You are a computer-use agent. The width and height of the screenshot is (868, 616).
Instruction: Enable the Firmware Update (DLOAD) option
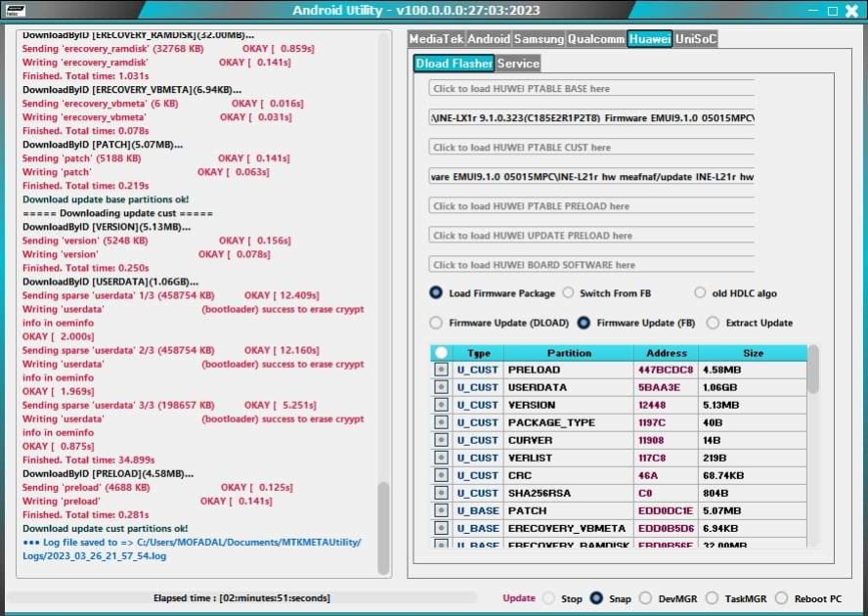pos(436,323)
